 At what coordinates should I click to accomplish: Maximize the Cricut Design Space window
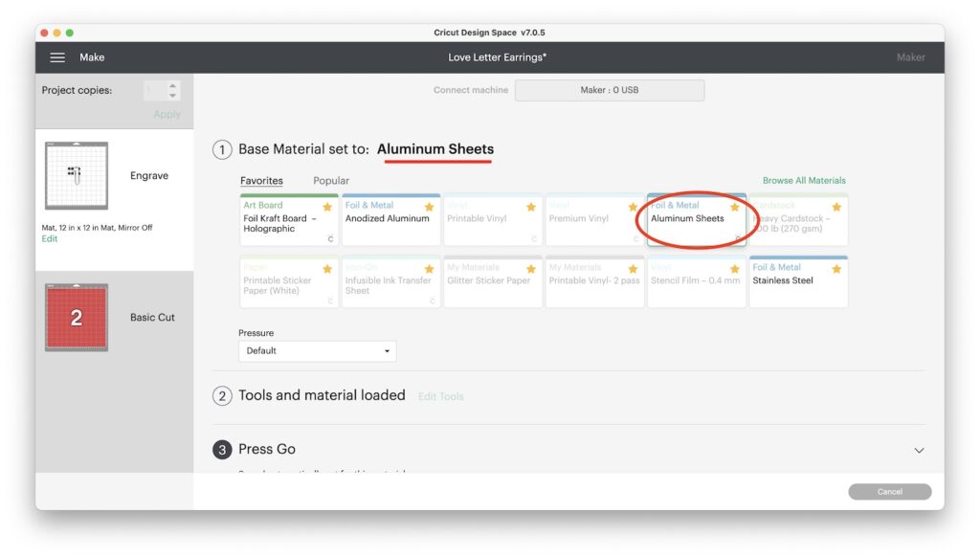[69, 33]
